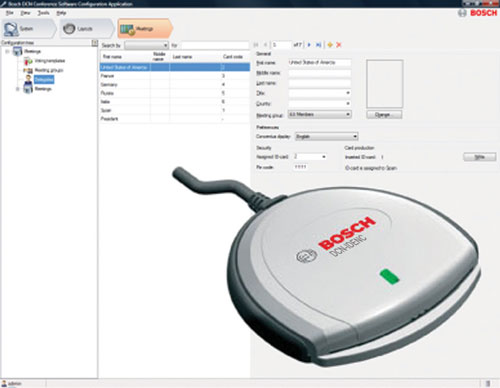The image size is (500, 388).
Task: Sort by Last name column
Action: 195,56
